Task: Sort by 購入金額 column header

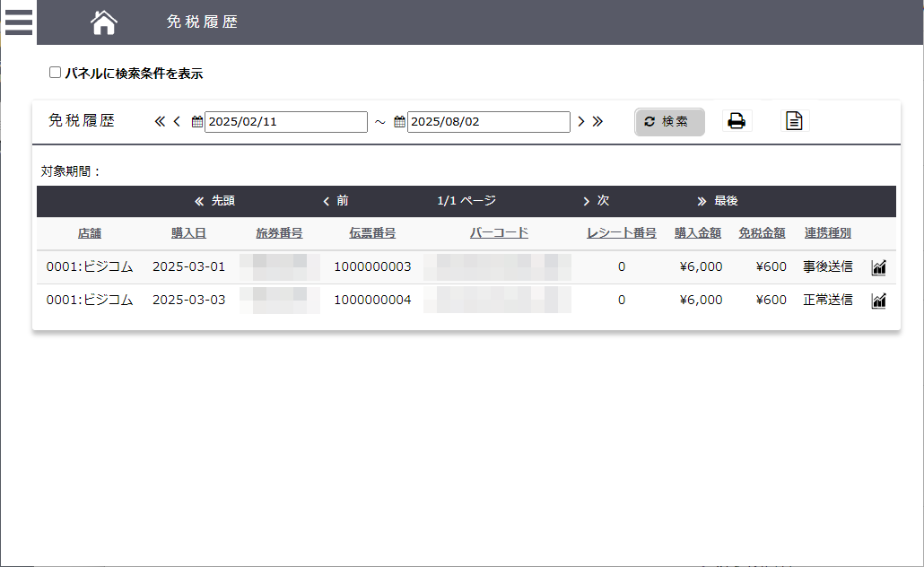Action: point(698,233)
